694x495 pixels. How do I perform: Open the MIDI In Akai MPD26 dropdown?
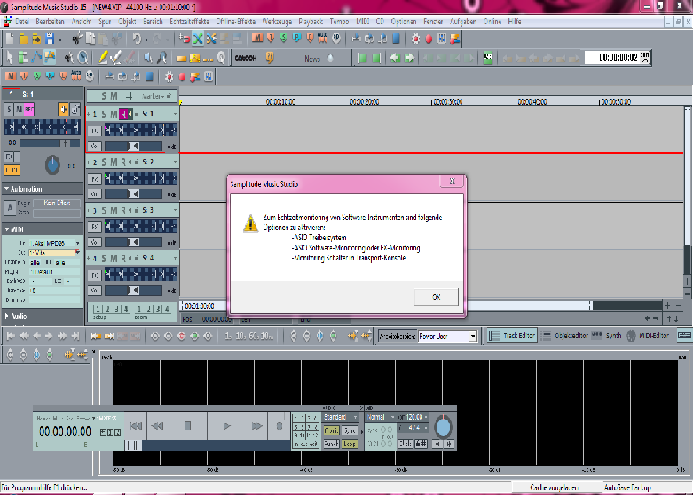[77, 244]
